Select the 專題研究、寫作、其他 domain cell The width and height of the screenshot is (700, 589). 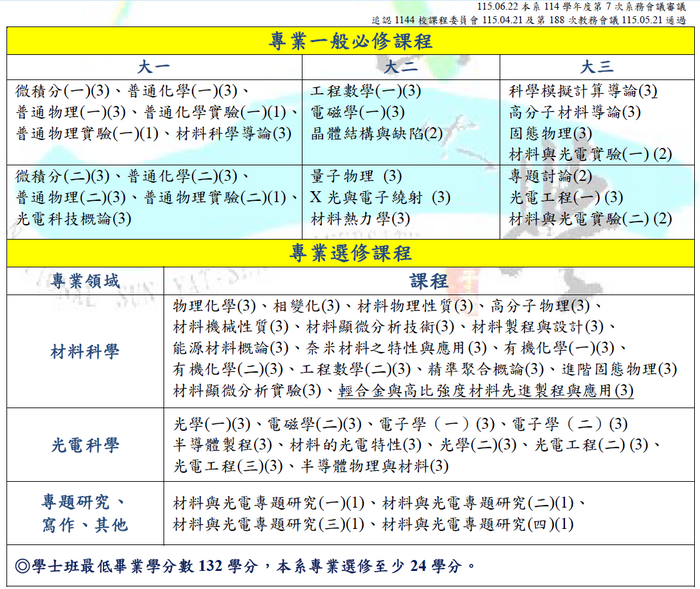tap(85, 513)
